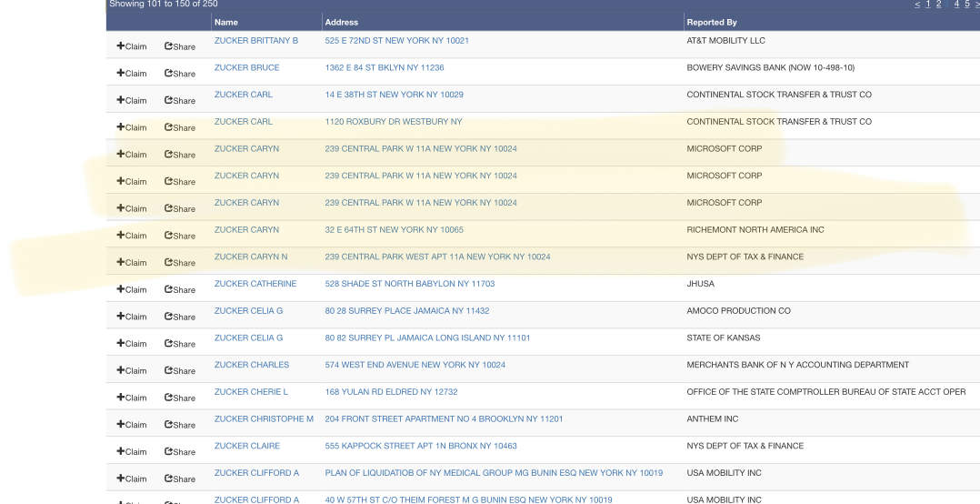Viewport: 980px width, 504px height.
Task: Go to previous results page arrow
Action: [x=917, y=5]
